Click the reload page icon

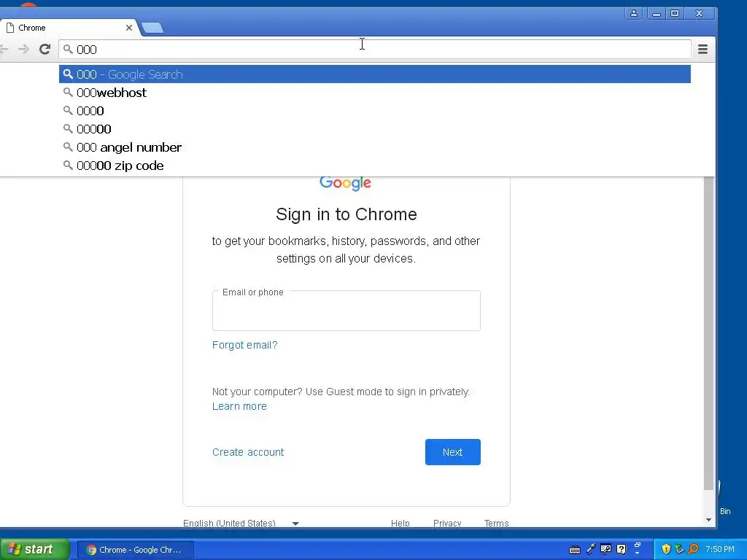[x=44, y=49]
